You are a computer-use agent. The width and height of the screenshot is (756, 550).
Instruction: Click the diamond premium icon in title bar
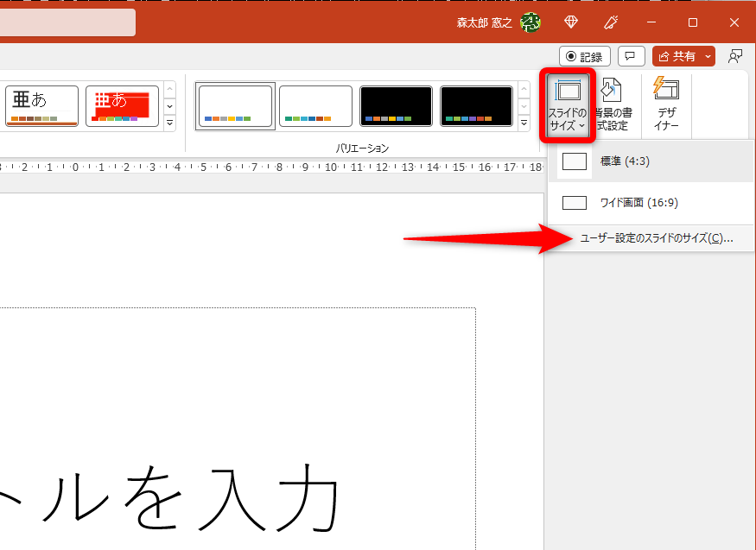[x=570, y=22]
